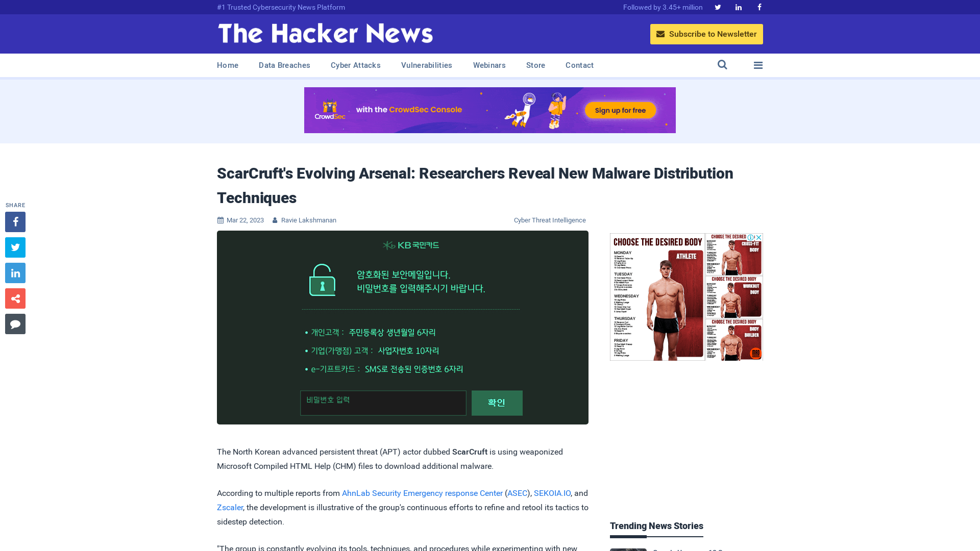Click the Zscaler hyperlink

(230, 507)
